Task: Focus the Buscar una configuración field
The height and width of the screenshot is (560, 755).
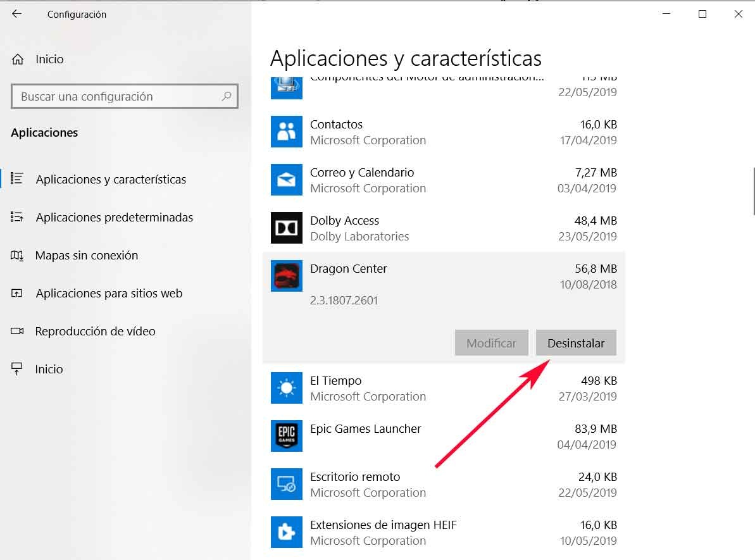Action: [x=124, y=96]
